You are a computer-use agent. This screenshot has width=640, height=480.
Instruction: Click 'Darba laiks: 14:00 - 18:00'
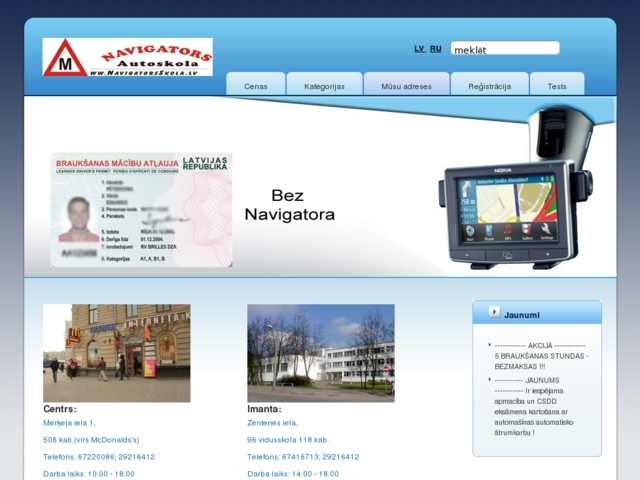293,474
